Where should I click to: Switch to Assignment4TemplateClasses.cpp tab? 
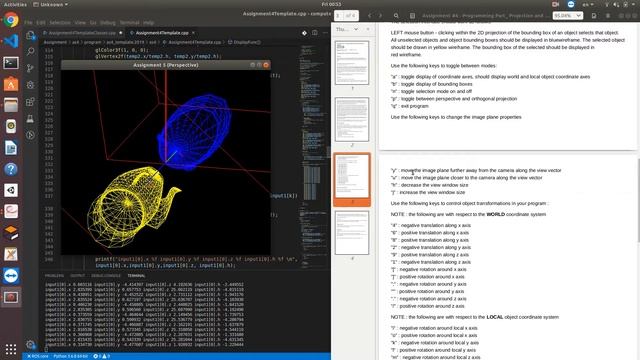[82, 33]
